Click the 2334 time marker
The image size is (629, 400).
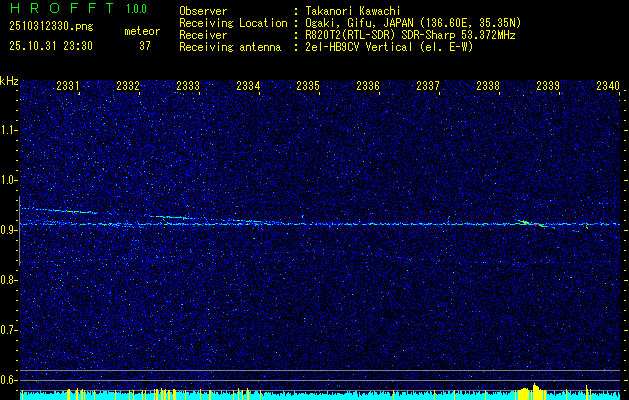[248, 86]
